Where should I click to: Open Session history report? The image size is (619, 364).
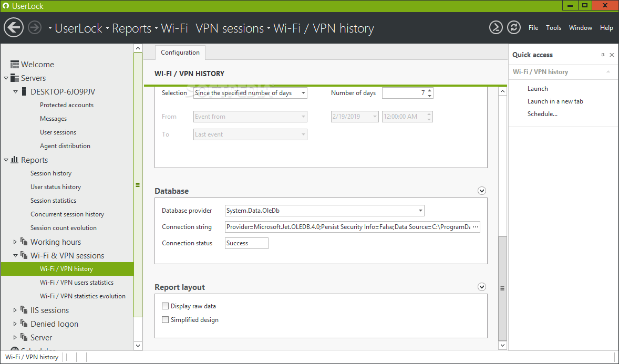coord(51,173)
